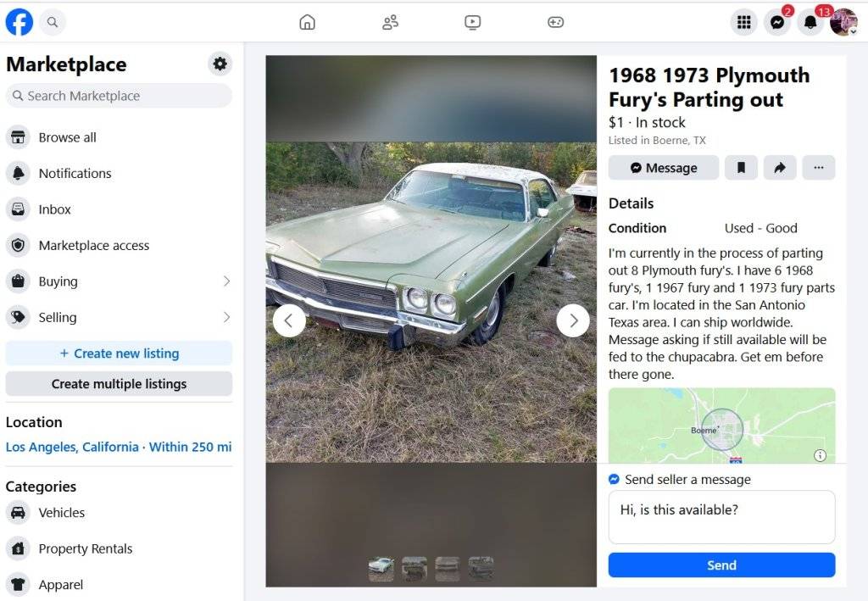Save listing with the bookmark icon
This screenshot has height=601, width=868.
[x=741, y=168]
